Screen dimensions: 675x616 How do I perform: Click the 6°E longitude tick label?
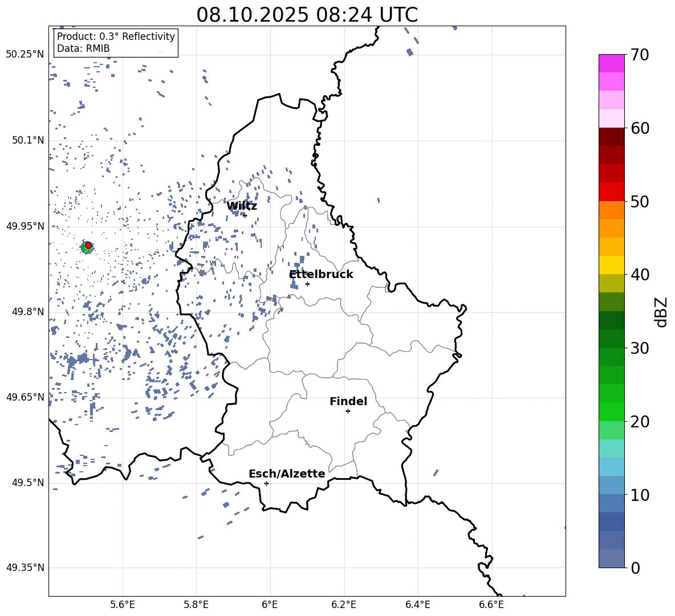(x=270, y=605)
